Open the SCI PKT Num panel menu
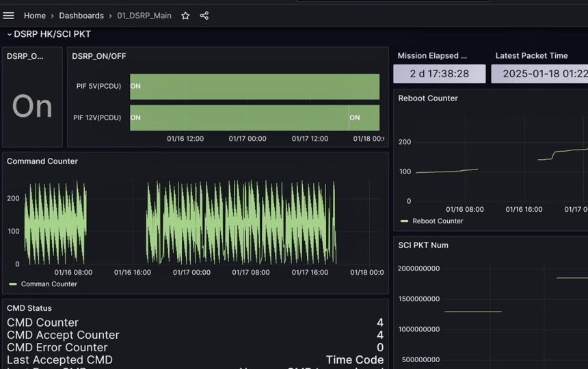 (423, 245)
